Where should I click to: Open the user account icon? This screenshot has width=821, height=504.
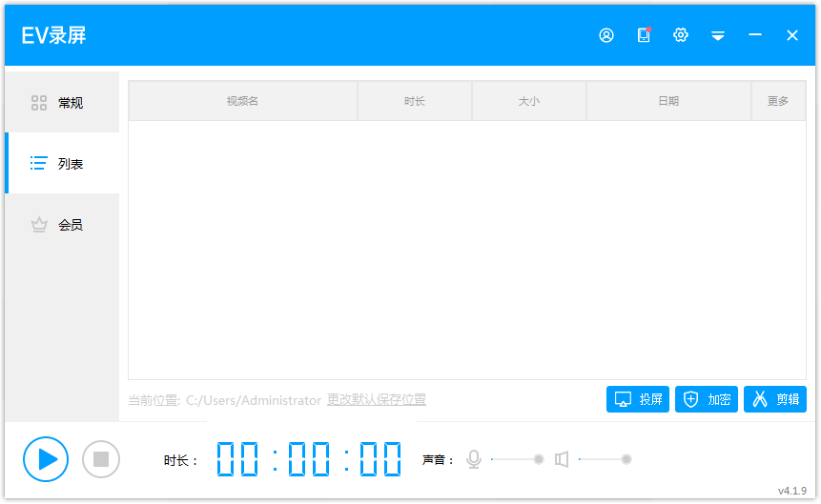[606, 35]
